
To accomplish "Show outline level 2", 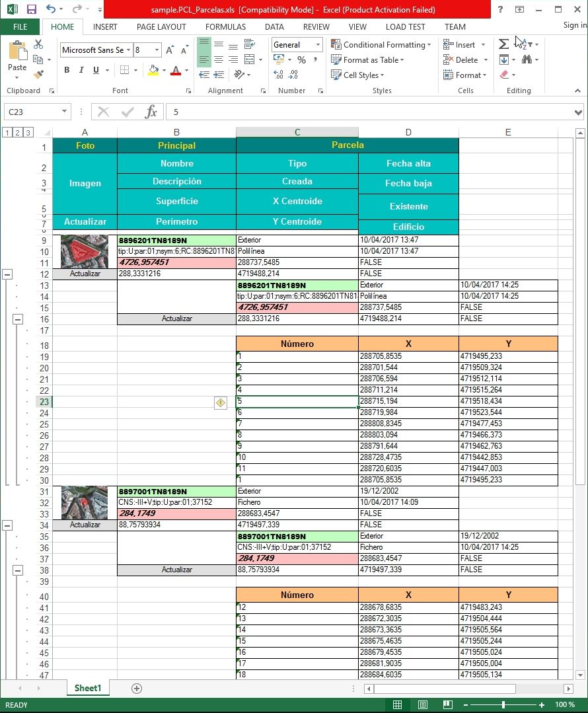I will click(x=17, y=132).
